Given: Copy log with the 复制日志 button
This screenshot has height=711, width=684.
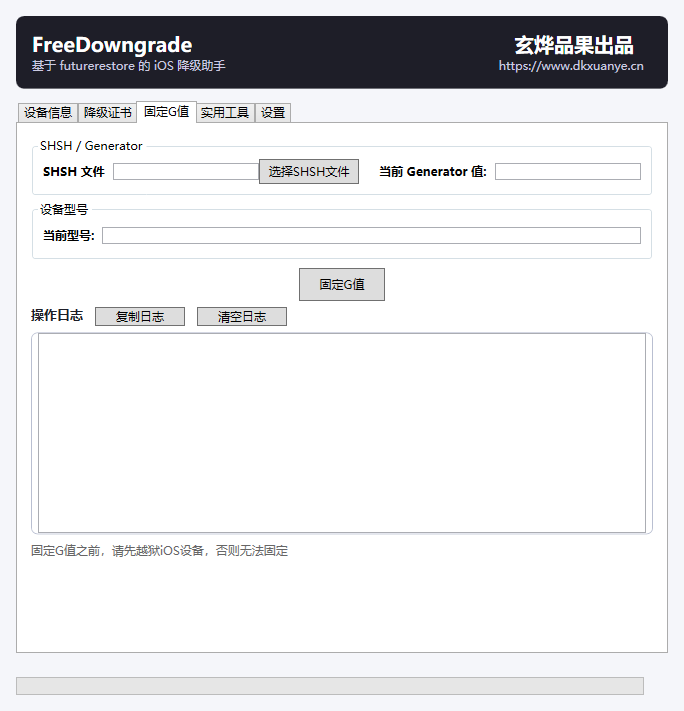Looking at the screenshot, I should coord(140,317).
